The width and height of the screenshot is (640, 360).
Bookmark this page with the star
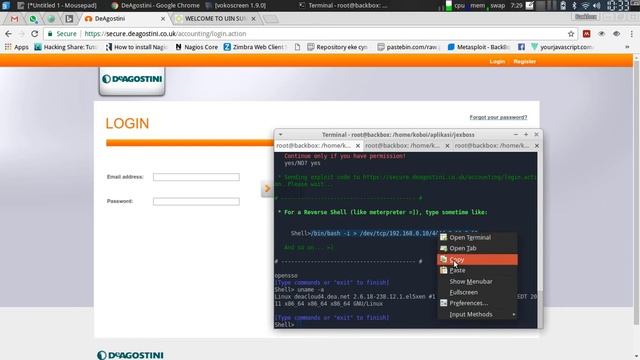click(571, 34)
